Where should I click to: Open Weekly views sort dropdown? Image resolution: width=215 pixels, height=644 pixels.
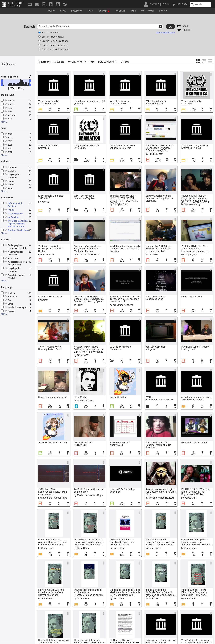(77, 62)
